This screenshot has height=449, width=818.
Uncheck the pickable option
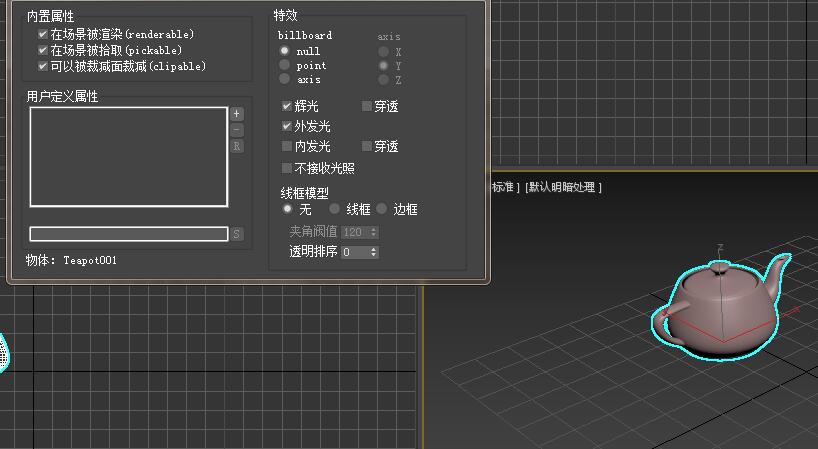coord(43,50)
